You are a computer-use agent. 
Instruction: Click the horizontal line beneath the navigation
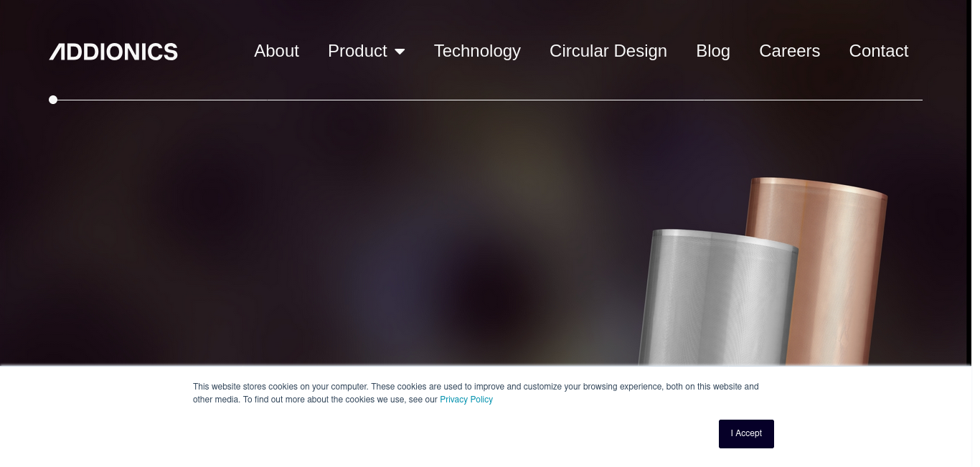coord(489,100)
